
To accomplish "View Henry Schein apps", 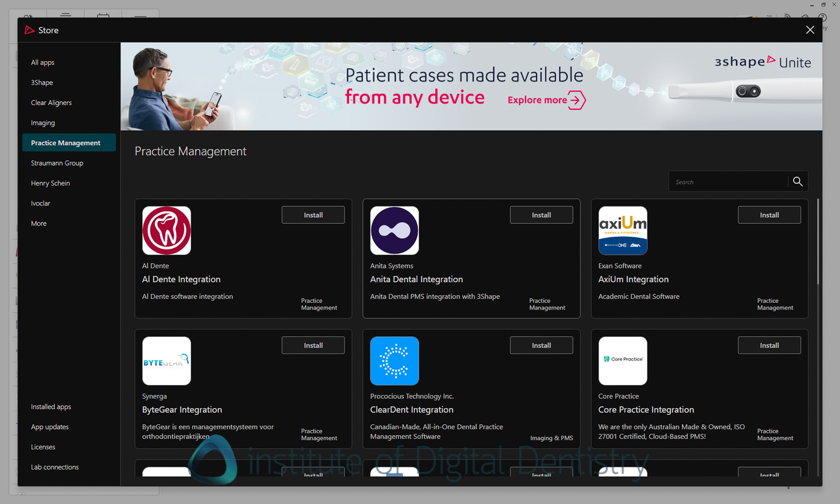I will (x=50, y=183).
